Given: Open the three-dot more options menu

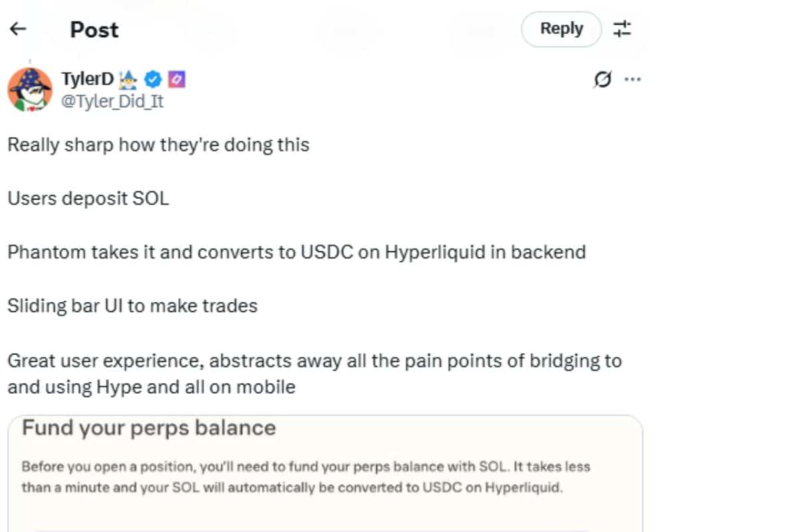Looking at the screenshot, I should point(632,80).
